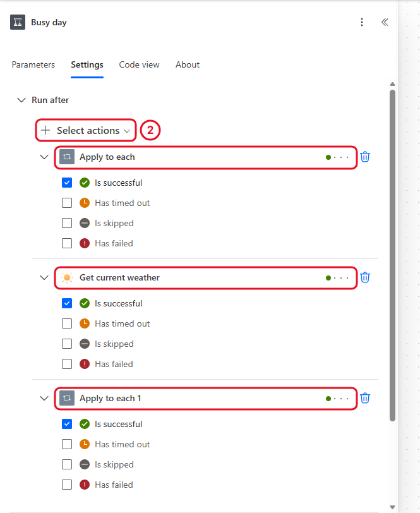The width and height of the screenshot is (420, 513).
Task: Uncheck Is successful under Apply to each 1
Action: tap(67, 424)
